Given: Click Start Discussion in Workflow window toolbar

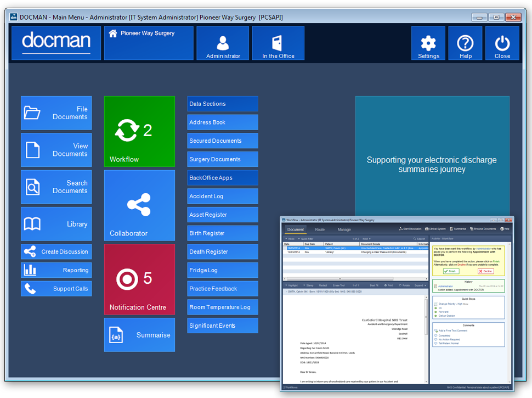Looking at the screenshot, I should 410,229.
